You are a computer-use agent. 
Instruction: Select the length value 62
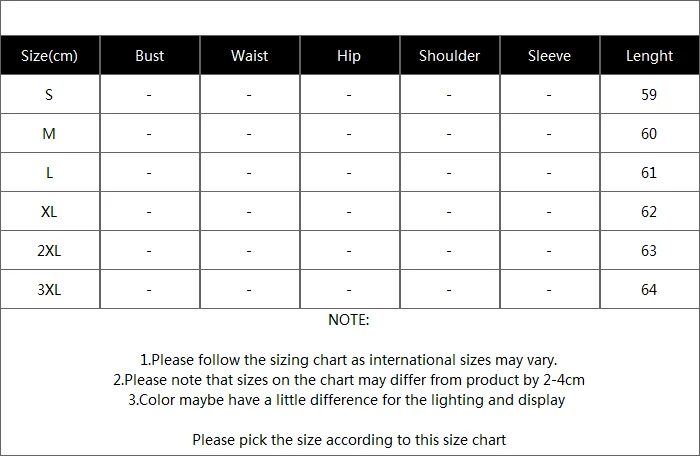tap(649, 212)
